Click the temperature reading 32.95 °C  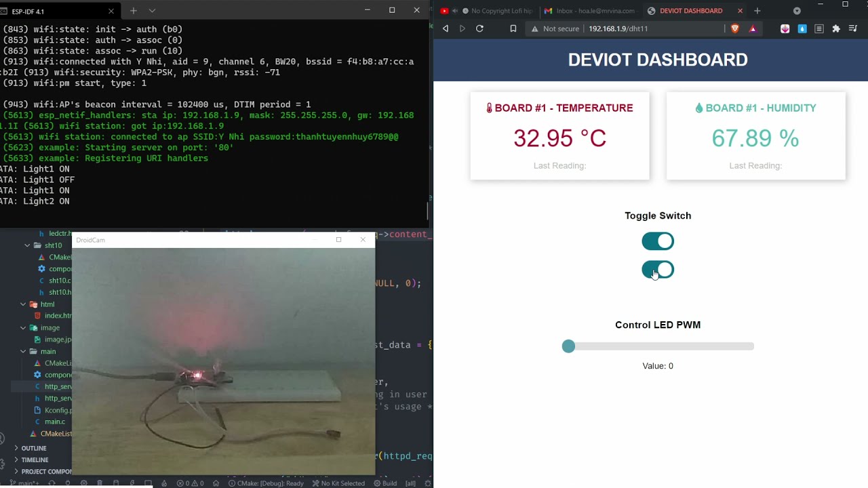click(x=559, y=138)
